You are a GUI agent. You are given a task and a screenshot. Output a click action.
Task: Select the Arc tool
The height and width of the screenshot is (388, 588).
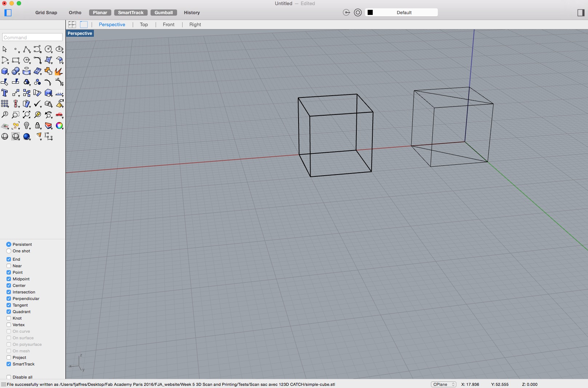click(5, 60)
